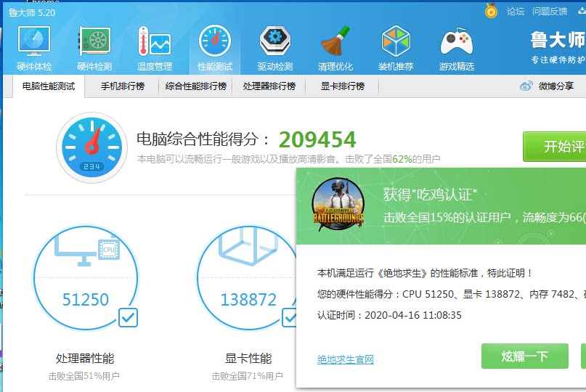Switch to 处理器排行榜 tab
This screenshot has width=586, height=392.
[269, 86]
